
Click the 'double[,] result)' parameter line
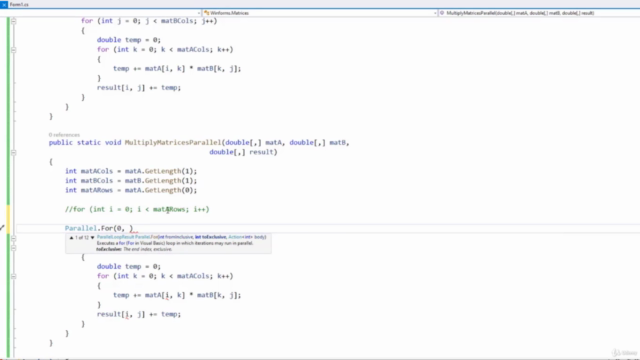(x=243, y=152)
